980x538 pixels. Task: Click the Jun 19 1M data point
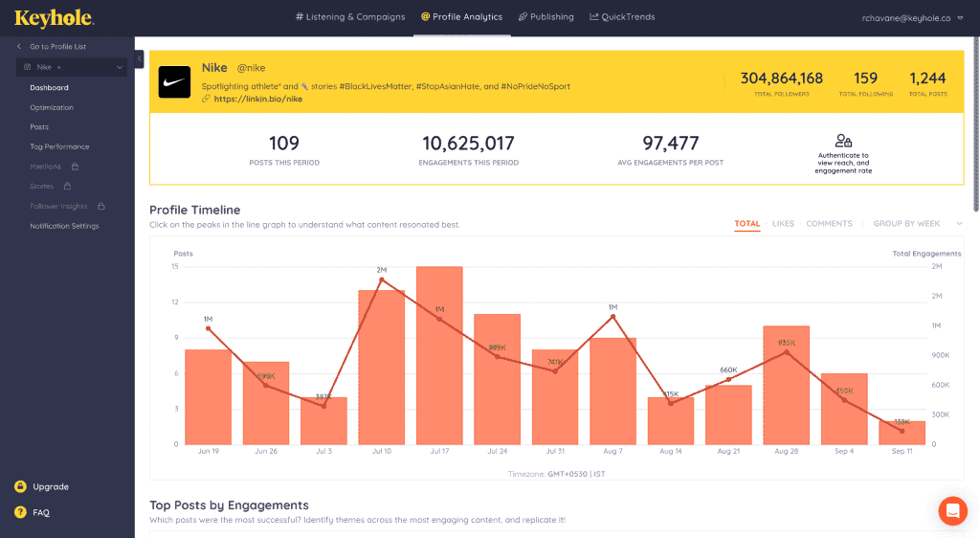tap(208, 328)
